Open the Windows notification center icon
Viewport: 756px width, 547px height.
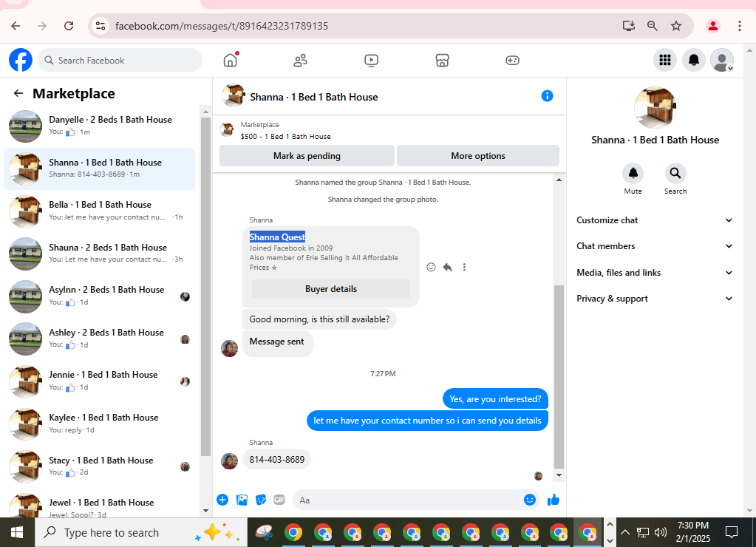[732, 532]
